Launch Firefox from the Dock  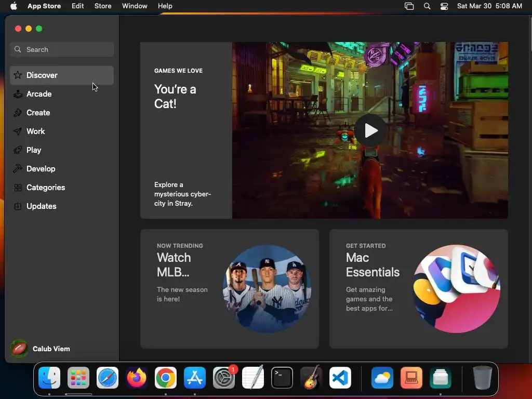[x=137, y=378]
